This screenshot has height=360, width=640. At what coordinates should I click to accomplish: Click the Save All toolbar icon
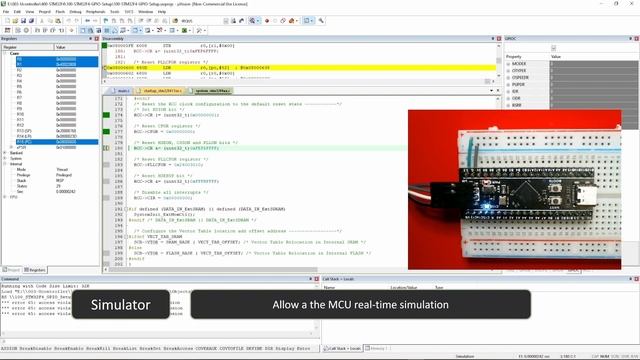tap(31, 20)
